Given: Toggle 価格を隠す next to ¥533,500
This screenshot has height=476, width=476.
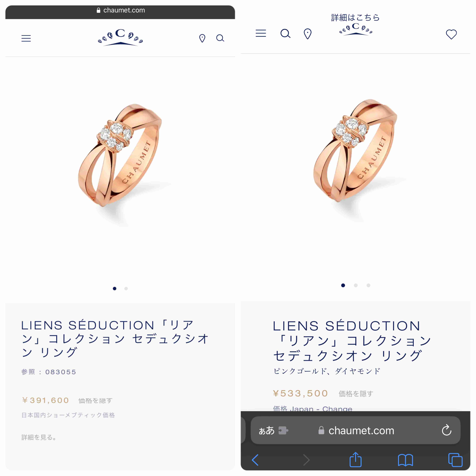Looking at the screenshot, I should click(356, 394).
